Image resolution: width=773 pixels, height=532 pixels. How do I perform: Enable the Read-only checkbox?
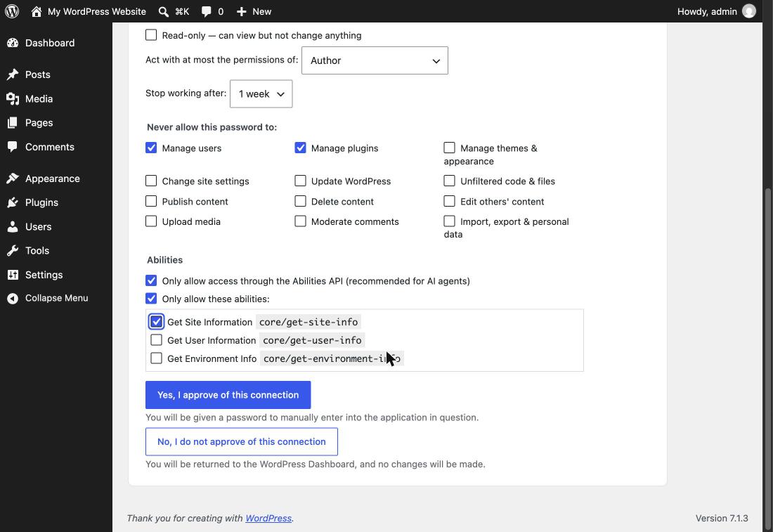(151, 35)
